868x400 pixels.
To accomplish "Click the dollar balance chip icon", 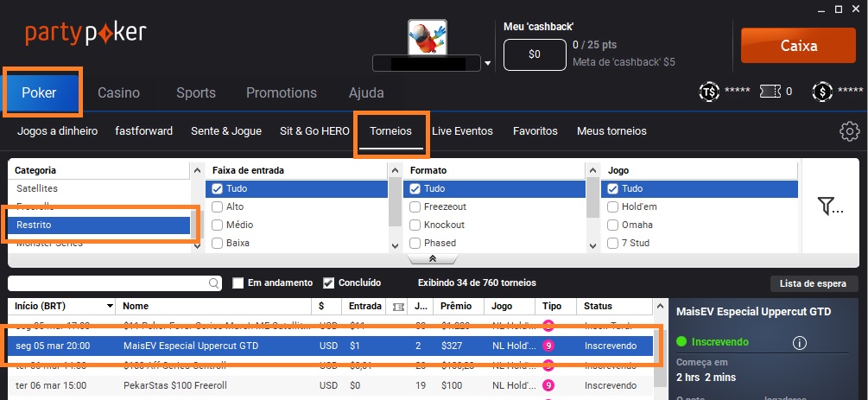I will (822, 92).
